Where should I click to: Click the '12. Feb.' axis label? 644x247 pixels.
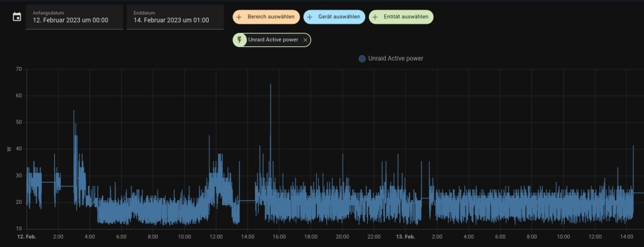[x=26, y=237]
